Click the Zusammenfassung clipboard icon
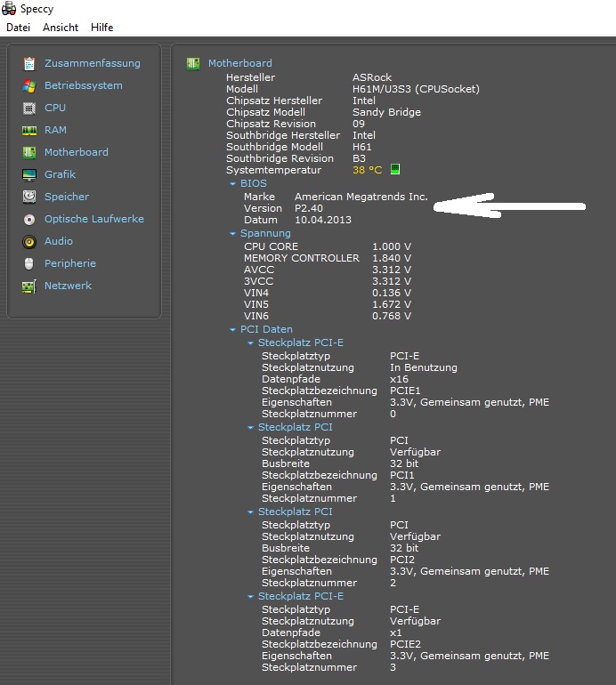This screenshot has width=616, height=685. point(29,64)
